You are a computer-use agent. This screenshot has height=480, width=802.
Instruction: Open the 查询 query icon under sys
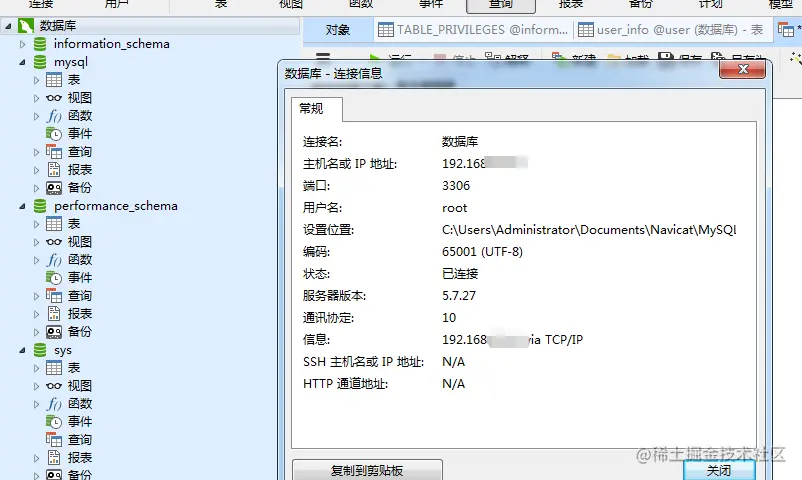tap(54, 440)
